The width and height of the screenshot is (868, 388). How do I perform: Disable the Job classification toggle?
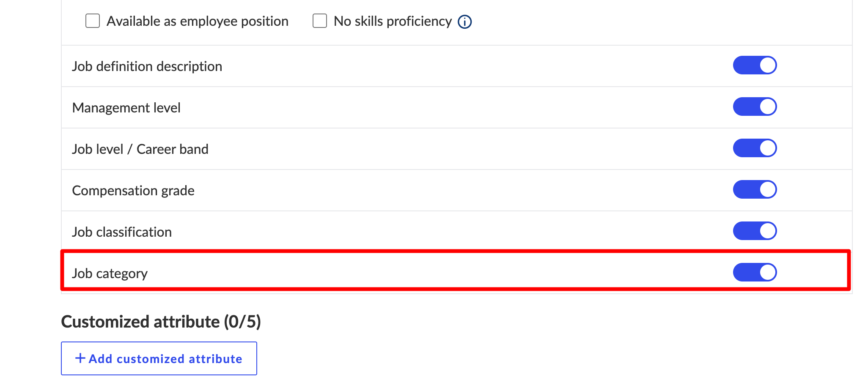click(x=755, y=231)
